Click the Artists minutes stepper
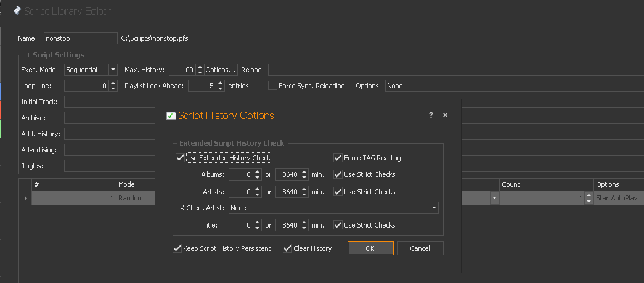 [304, 191]
